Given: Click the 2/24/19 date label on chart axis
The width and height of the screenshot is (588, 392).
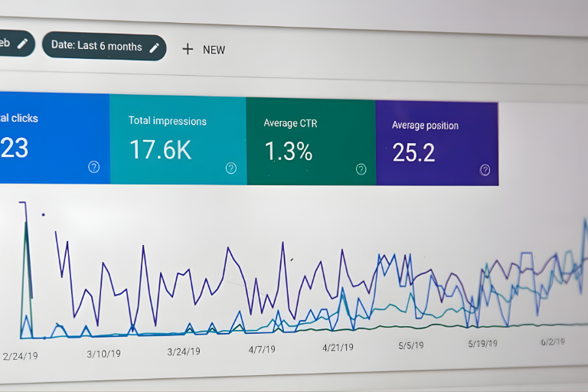Looking at the screenshot, I should [x=20, y=356].
